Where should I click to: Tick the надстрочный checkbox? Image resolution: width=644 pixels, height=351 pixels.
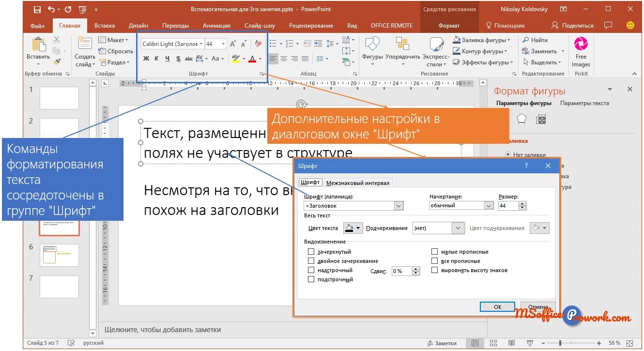(x=311, y=270)
